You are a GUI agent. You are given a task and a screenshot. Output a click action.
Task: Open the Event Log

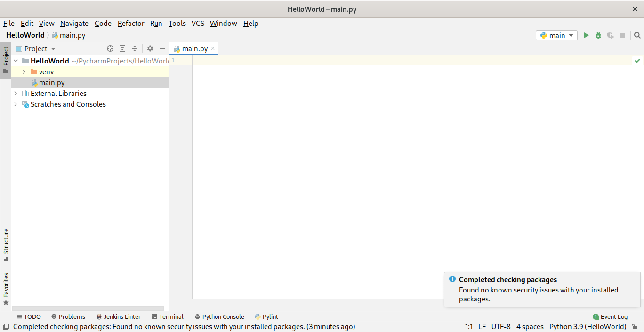pyautogui.click(x=610, y=316)
